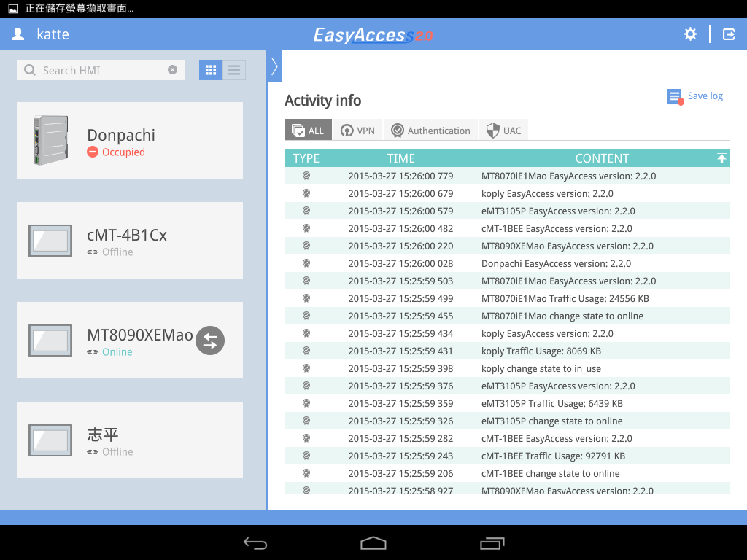Click the cMT-4B1Cx screen thumbnail

(x=50, y=241)
